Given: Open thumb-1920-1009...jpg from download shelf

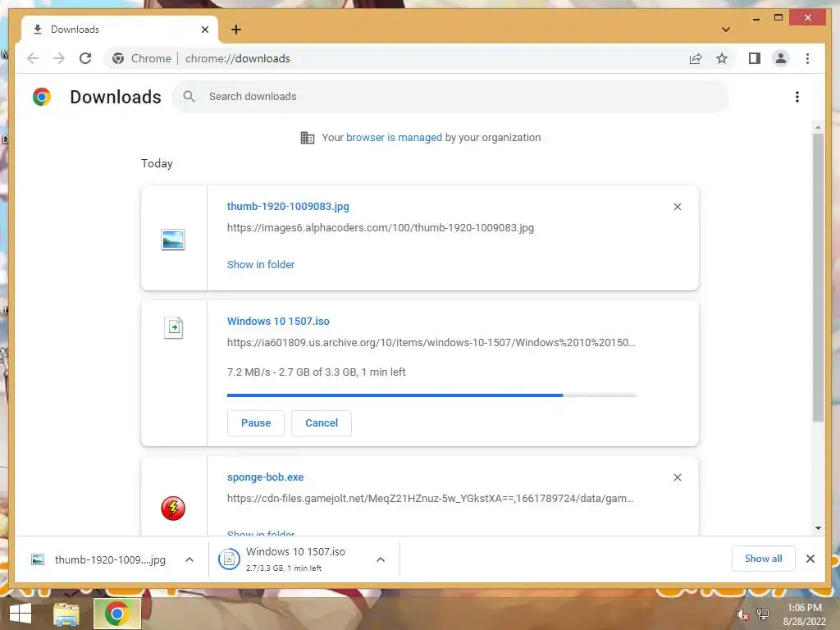Looking at the screenshot, I should point(98,559).
